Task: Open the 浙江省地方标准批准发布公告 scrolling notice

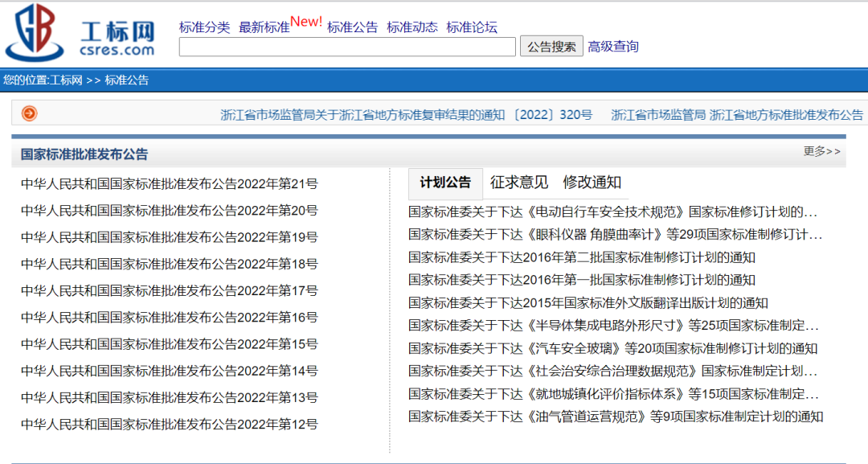Action: point(737,115)
